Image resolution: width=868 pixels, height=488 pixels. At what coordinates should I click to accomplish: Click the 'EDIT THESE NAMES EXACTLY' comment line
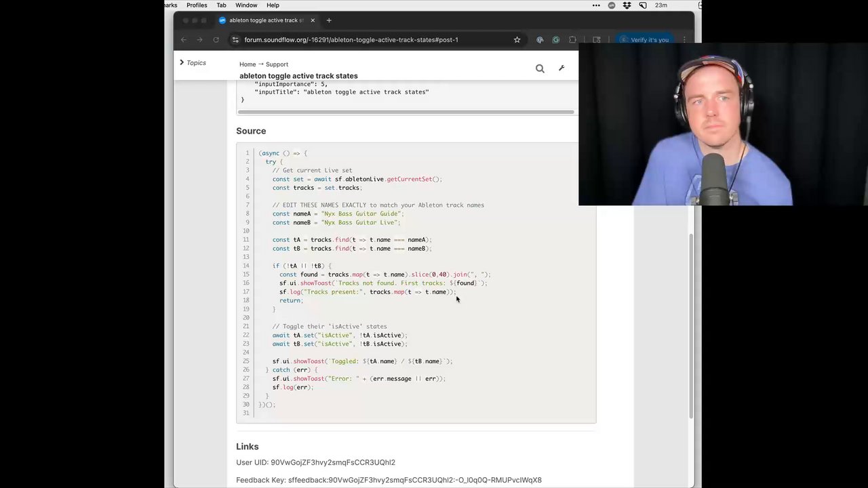(378, 205)
